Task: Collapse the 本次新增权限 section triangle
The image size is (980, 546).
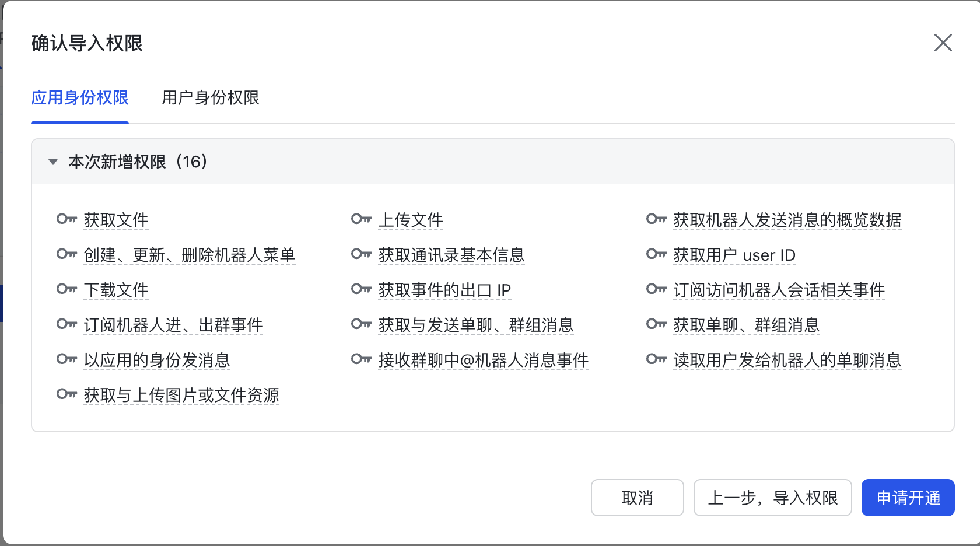Action: pos(53,162)
